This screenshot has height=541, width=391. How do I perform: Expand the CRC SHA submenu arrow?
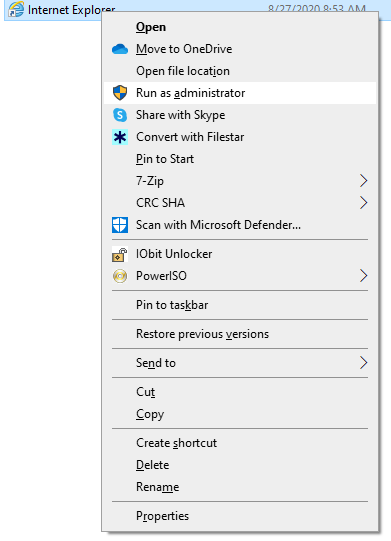363,203
